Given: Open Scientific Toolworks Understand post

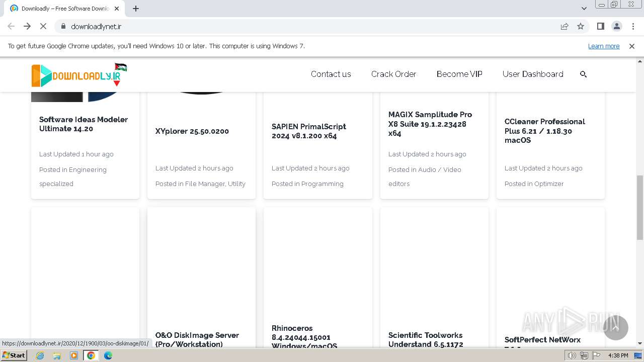Looking at the screenshot, I should click(x=426, y=339).
